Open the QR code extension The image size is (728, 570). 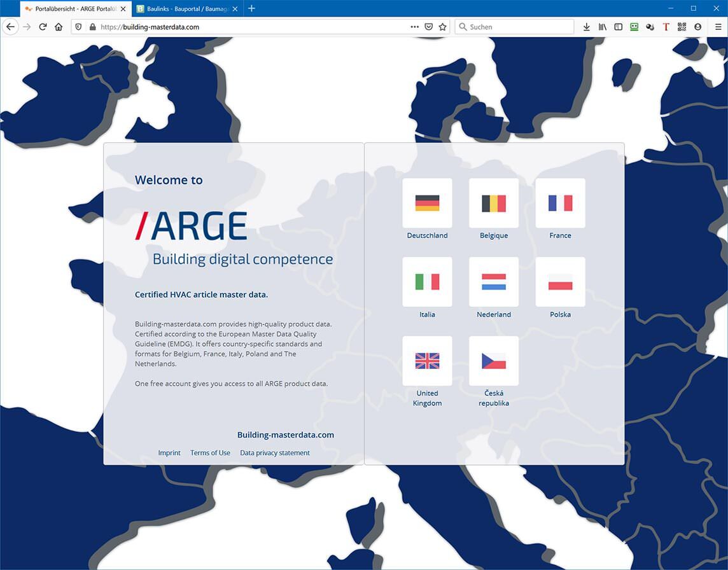point(682,27)
